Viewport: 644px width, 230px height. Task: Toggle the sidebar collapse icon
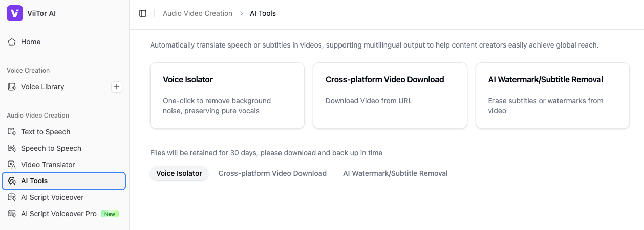143,13
